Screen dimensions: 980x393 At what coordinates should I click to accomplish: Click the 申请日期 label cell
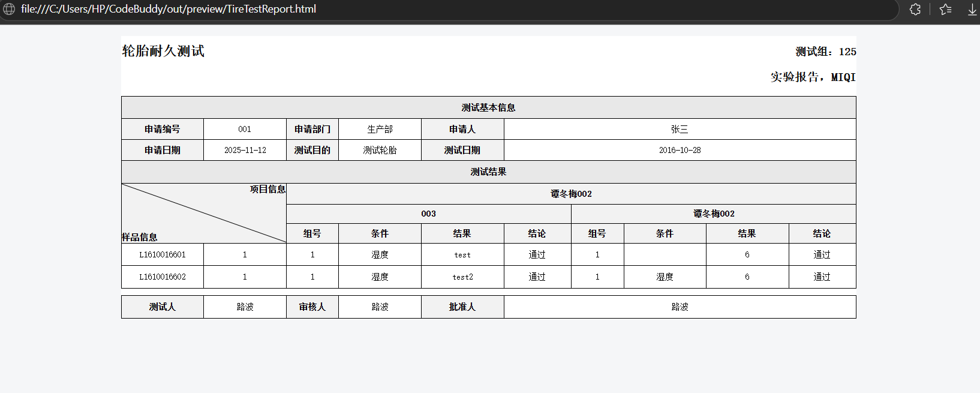(x=163, y=150)
